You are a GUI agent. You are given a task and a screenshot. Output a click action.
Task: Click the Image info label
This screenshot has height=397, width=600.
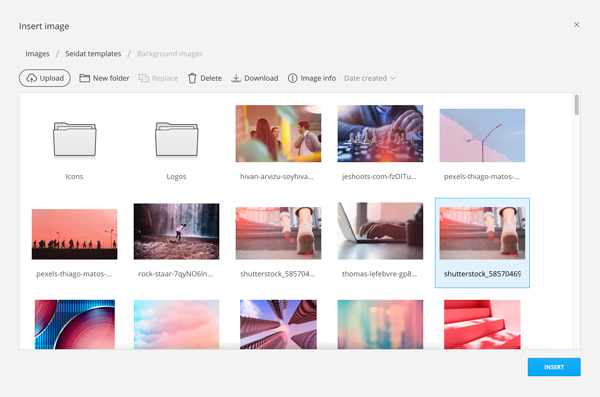coord(318,78)
